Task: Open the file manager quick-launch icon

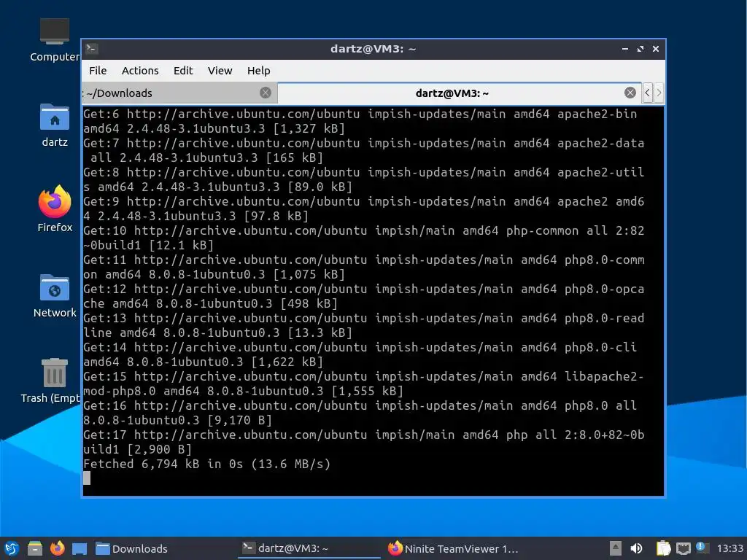Action: pyautogui.click(x=34, y=548)
